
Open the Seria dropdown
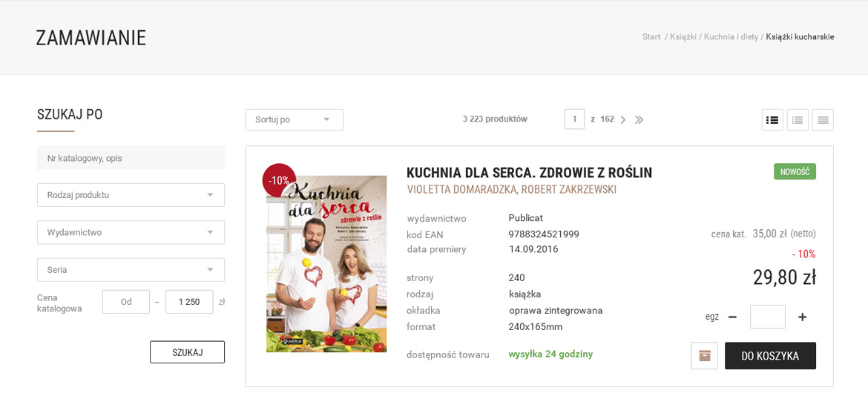(131, 269)
